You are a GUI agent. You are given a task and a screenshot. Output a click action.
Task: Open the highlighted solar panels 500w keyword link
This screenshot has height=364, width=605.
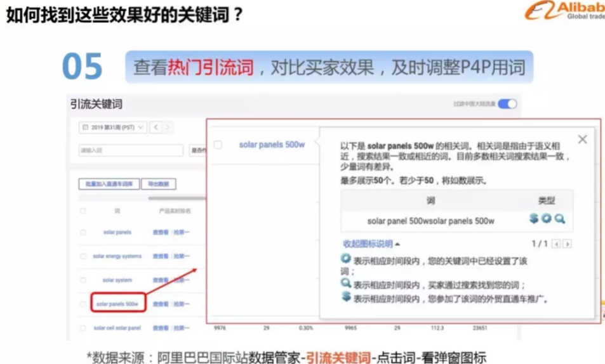pos(117,304)
